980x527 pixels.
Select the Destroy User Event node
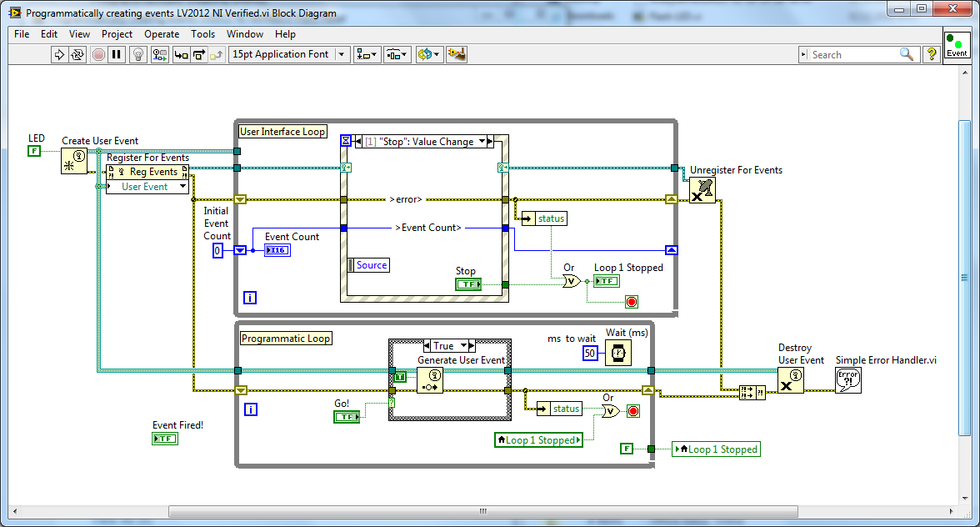coord(791,380)
